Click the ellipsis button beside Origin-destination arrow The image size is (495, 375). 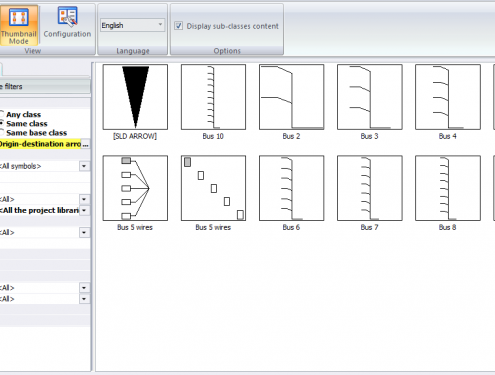[86, 144]
